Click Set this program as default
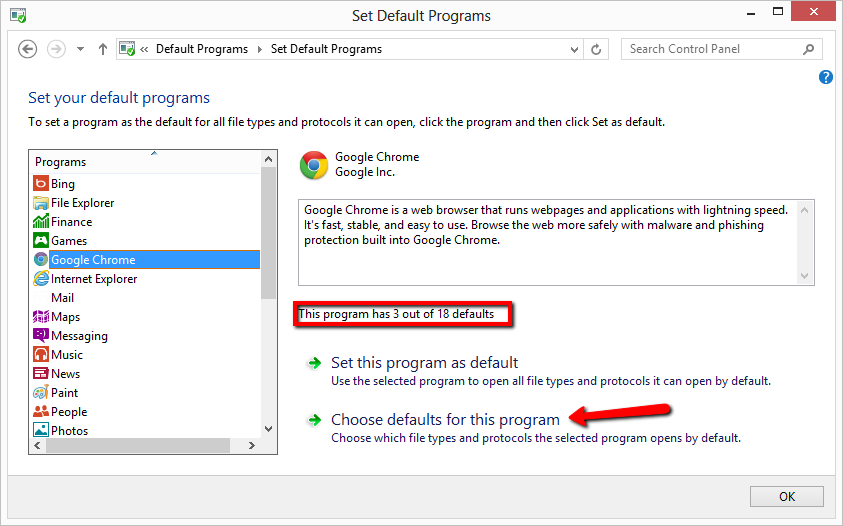 [x=424, y=363]
